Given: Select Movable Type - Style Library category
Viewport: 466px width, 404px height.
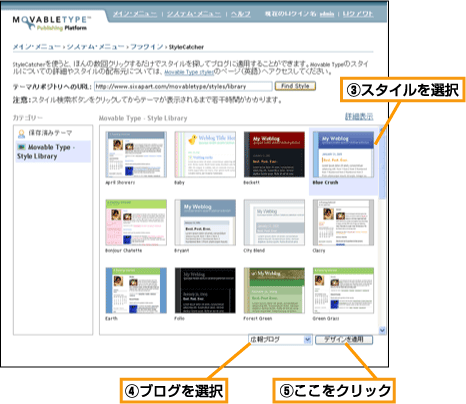Looking at the screenshot, I should (x=53, y=152).
